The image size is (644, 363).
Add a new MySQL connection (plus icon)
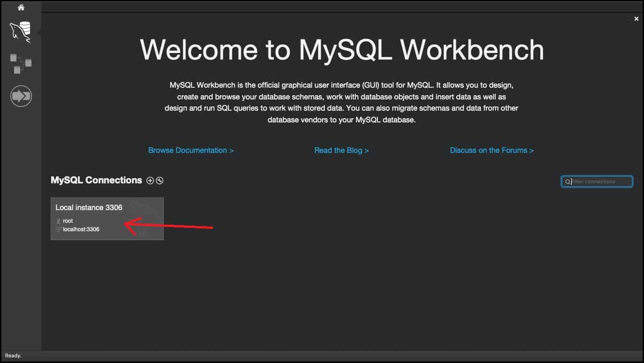point(150,181)
